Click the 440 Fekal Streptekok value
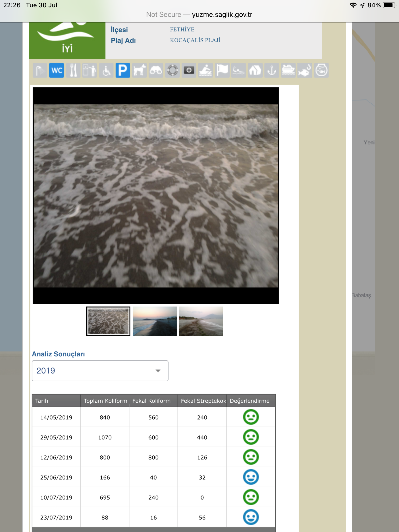 pyautogui.click(x=202, y=437)
